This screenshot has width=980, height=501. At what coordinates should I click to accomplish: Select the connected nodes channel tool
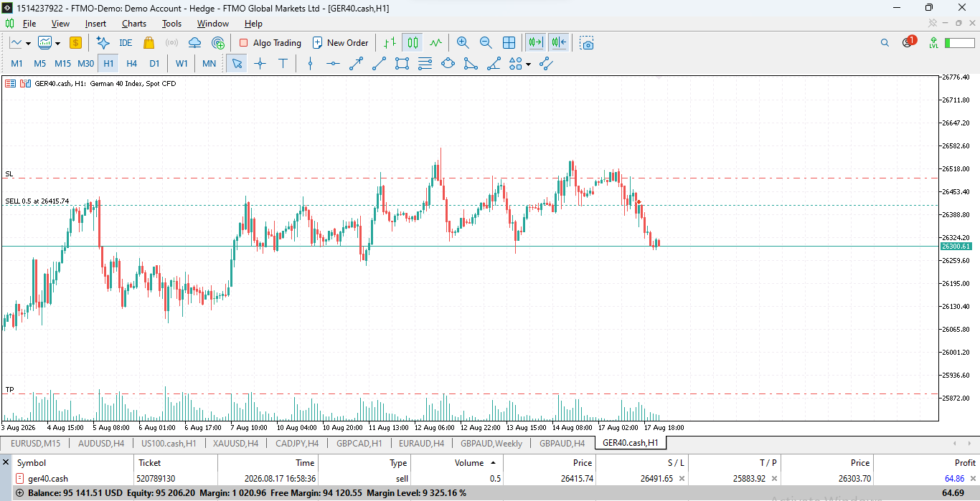[546, 64]
